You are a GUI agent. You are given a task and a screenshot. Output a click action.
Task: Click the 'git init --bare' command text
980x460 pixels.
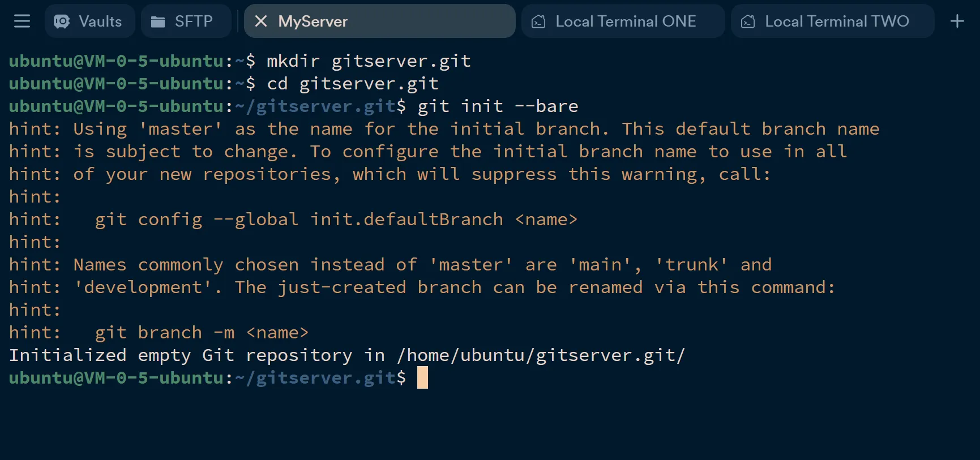(x=498, y=106)
